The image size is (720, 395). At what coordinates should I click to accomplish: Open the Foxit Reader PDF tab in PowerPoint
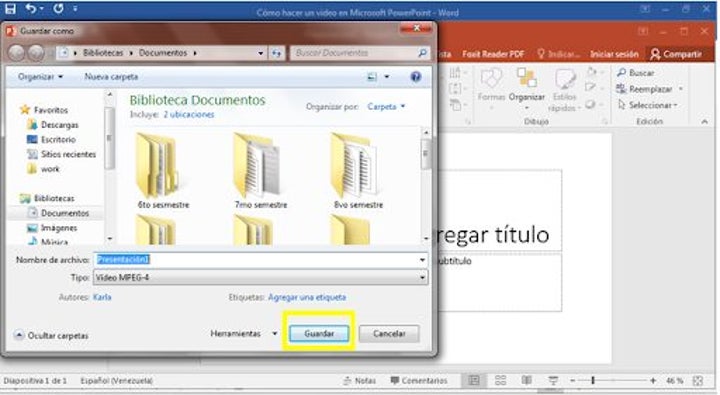point(493,54)
